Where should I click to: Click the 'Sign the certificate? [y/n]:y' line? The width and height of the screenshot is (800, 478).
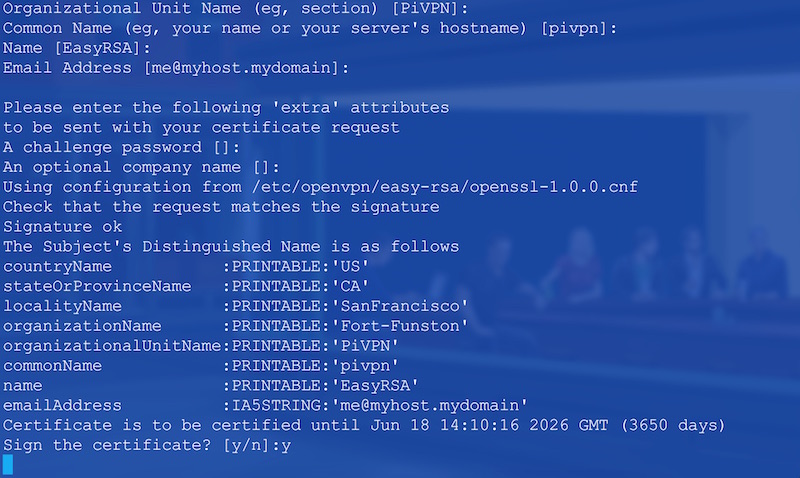[x=147, y=445]
